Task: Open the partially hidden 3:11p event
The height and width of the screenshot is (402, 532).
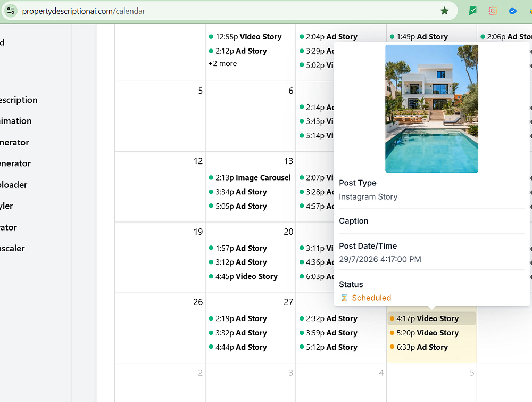Action: [316, 248]
